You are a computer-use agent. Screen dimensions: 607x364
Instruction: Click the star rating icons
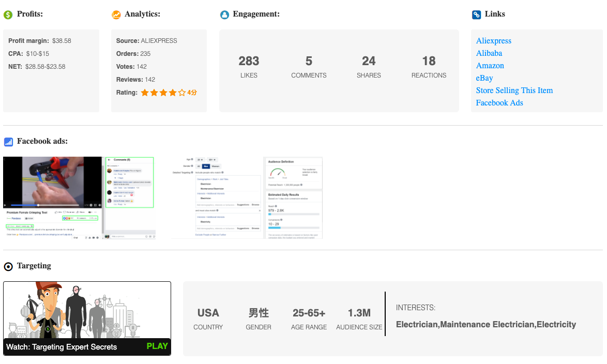163,93
